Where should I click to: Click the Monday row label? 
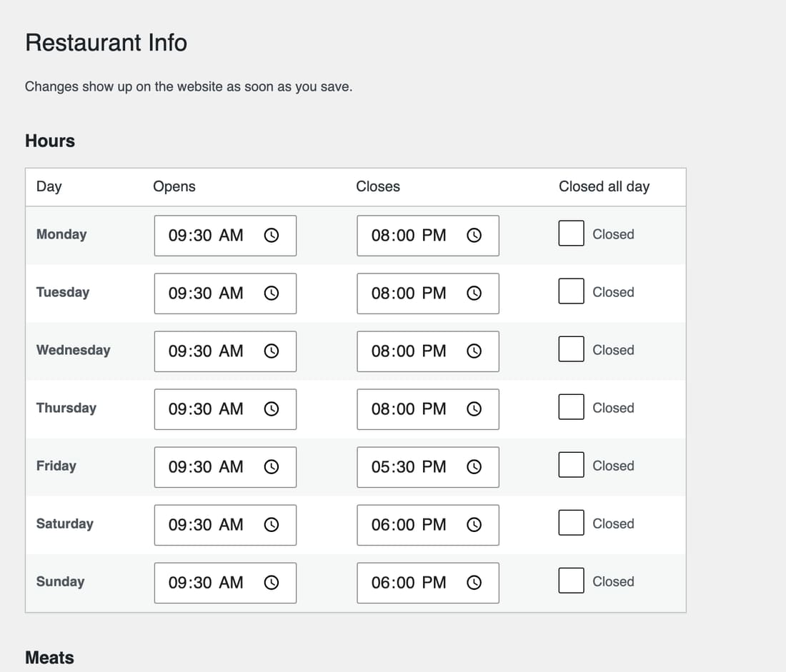tap(61, 234)
